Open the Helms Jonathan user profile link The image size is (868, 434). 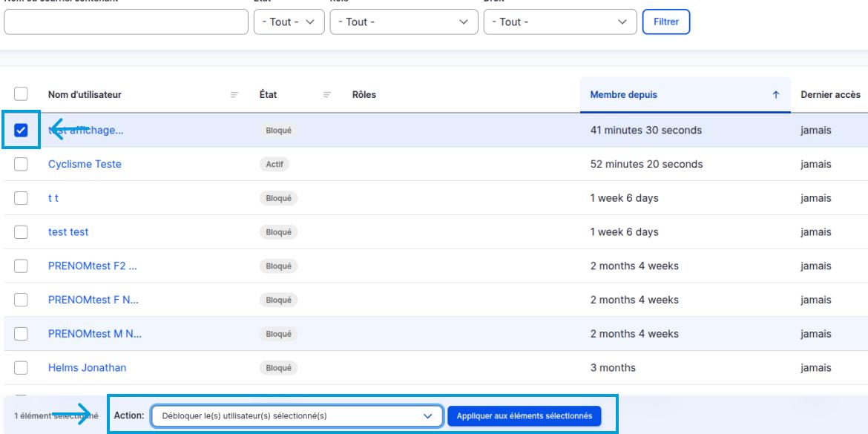tap(87, 367)
